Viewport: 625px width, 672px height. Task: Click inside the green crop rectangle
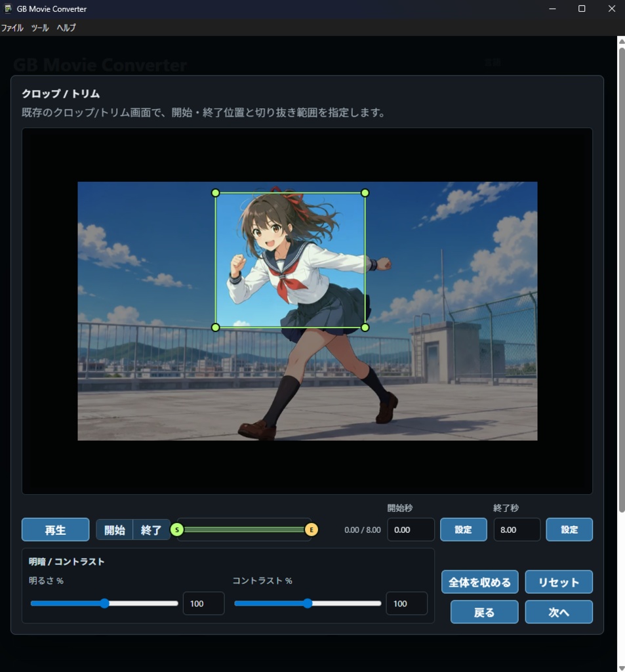pos(290,260)
